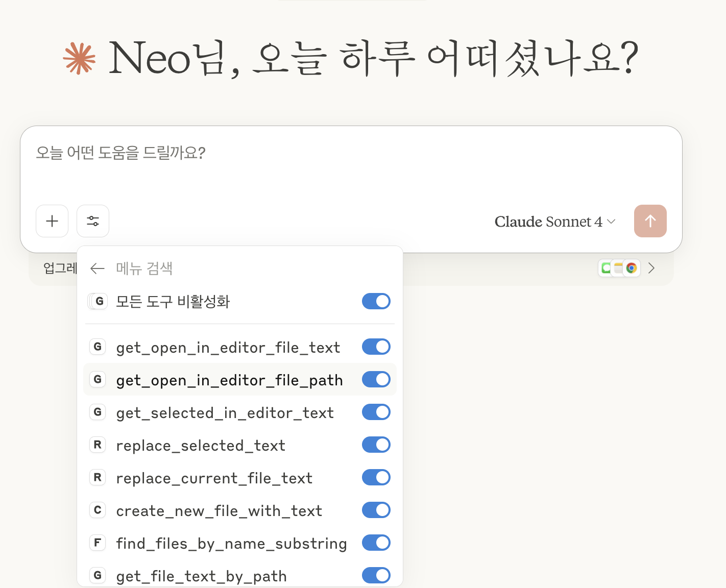This screenshot has width=726, height=588.
Task: Click get_file_text_by_path label text
Action: click(x=201, y=576)
